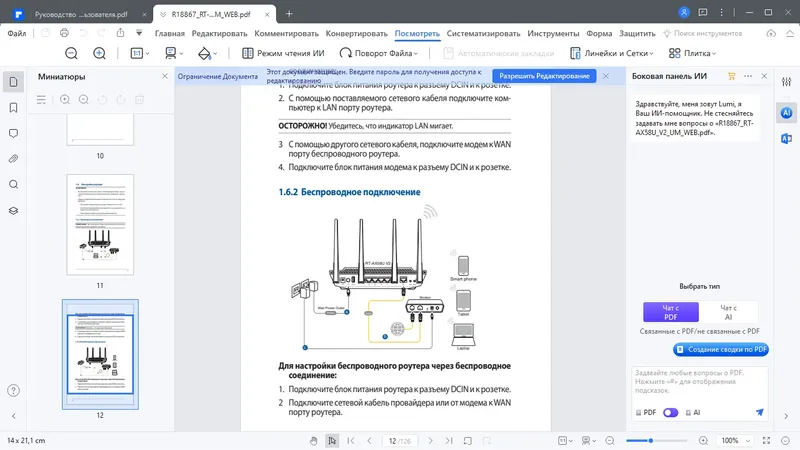Close the document restriction banner
Viewport: 800px width, 450px height.
coord(606,76)
